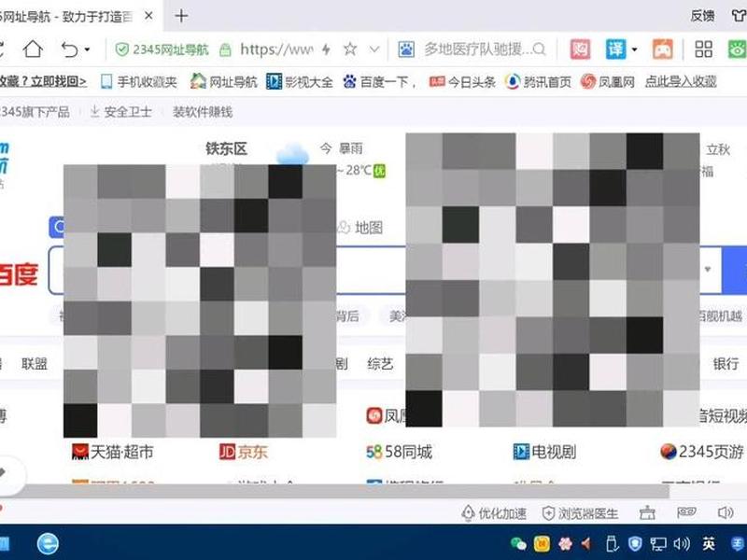
Task: Click 安全卫士 download link
Action: (x=121, y=112)
